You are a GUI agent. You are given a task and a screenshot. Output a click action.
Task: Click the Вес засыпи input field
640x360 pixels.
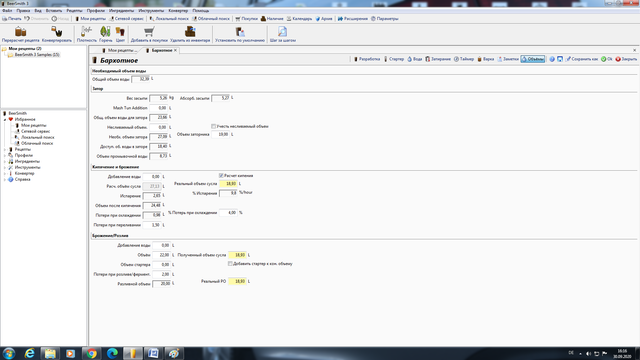[x=158, y=98]
